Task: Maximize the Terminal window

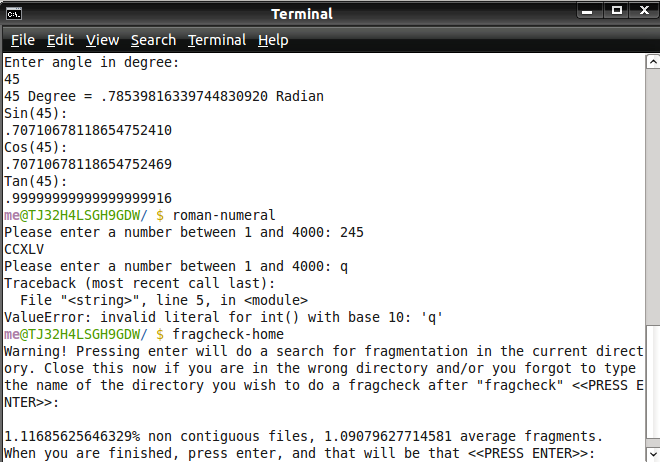Action: pyautogui.click(x=616, y=11)
